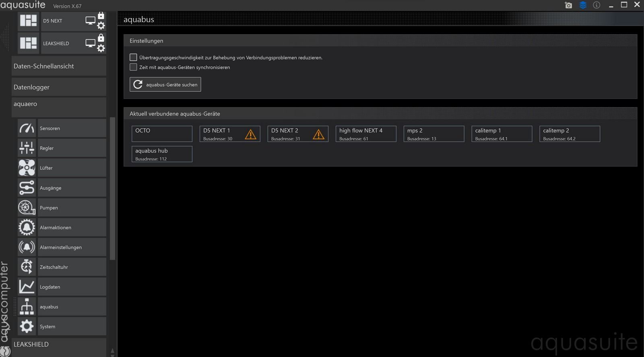Image resolution: width=644 pixels, height=357 pixels.
Task: Open the aquabus network tree icon
Action: click(27, 307)
